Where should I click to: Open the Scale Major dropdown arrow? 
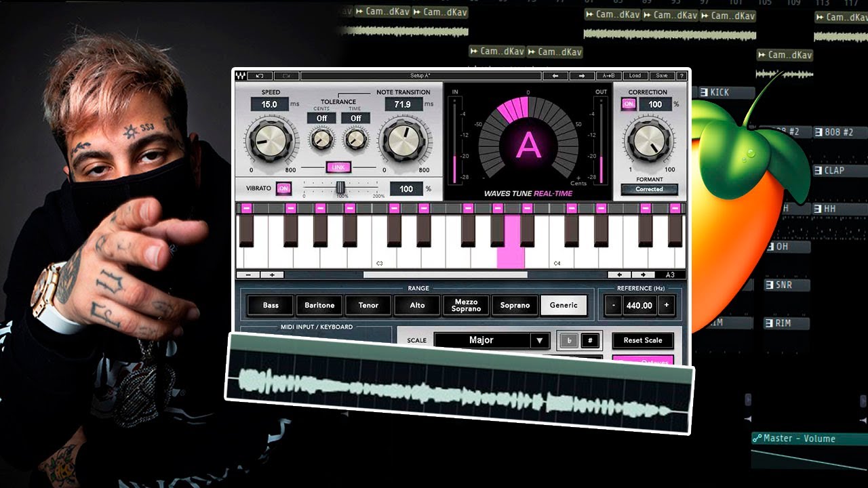click(540, 340)
